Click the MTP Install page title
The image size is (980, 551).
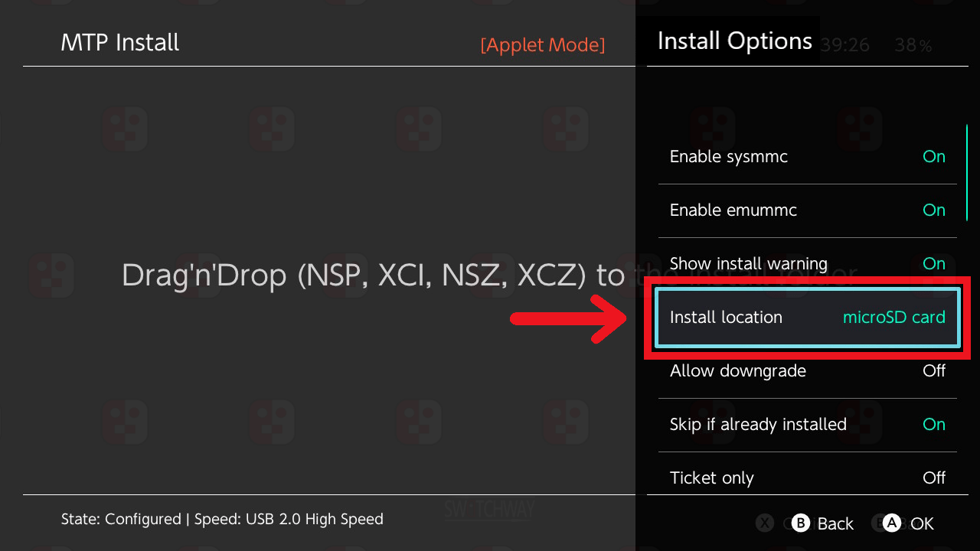[x=120, y=42]
